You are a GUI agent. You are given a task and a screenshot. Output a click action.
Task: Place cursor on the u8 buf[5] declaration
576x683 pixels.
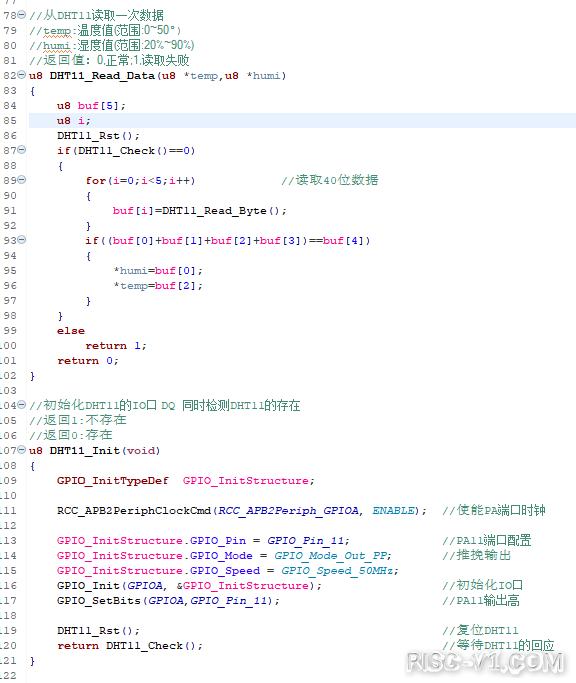coord(91,106)
